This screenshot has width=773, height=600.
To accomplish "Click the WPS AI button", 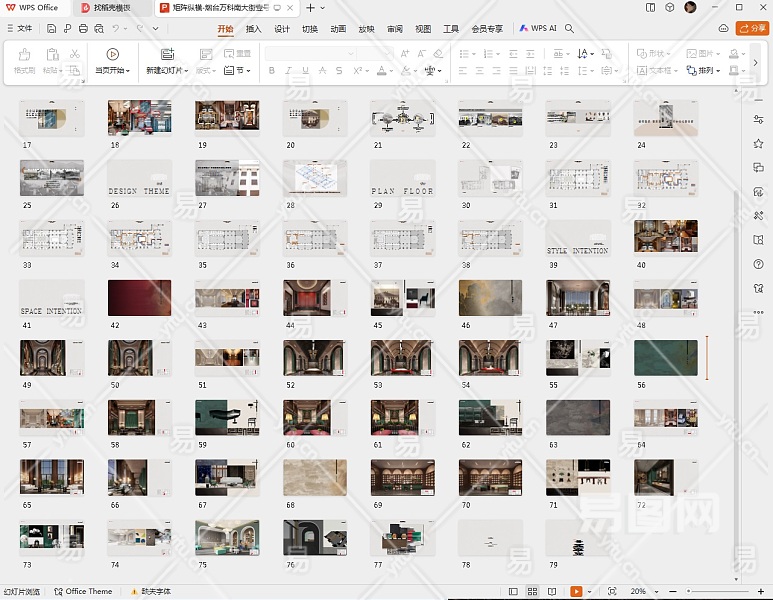I will click(x=538, y=29).
